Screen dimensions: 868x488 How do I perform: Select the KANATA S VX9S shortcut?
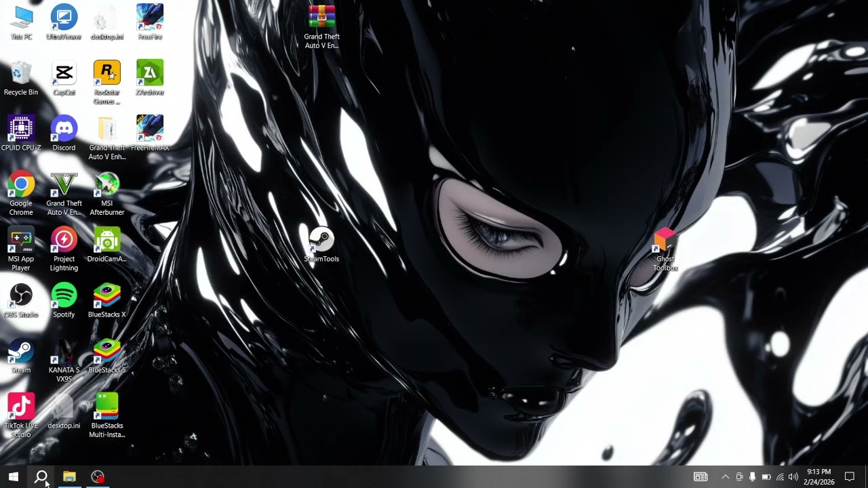click(x=64, y=361)
